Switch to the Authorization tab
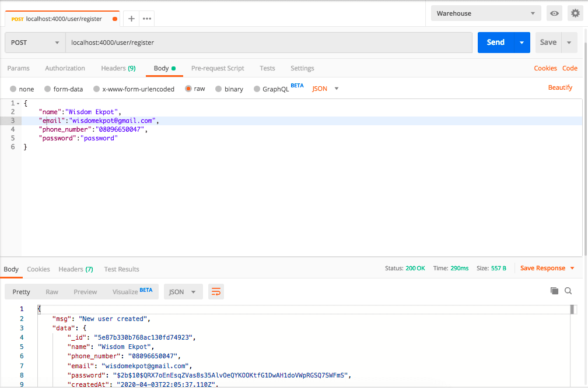This screenshot has height=388, width=588. [x=65, y=68]
